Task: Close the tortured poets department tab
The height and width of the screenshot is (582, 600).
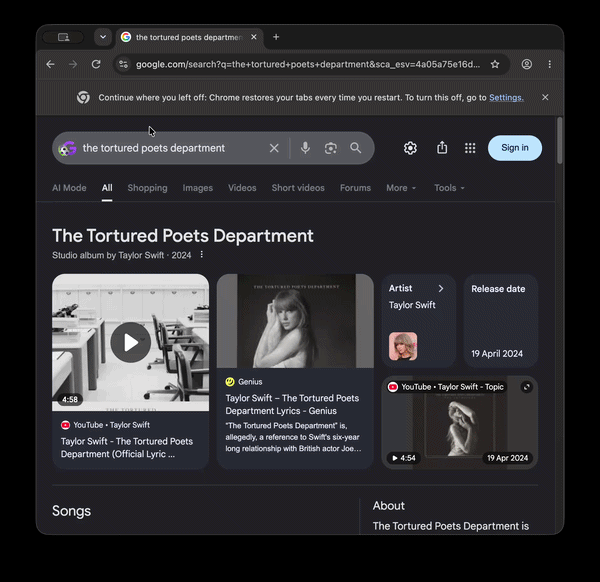Action: tap(254, 37)
